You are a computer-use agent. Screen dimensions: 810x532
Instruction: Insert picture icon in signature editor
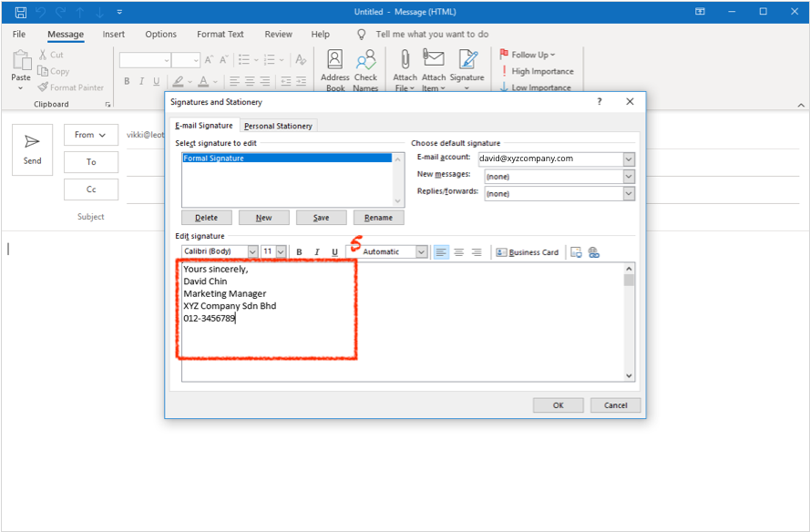click(576, 252)
